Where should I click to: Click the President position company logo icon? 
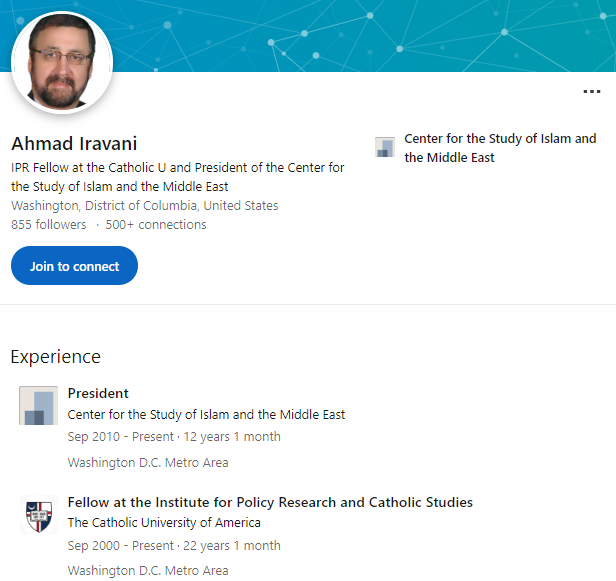point(38,405)
